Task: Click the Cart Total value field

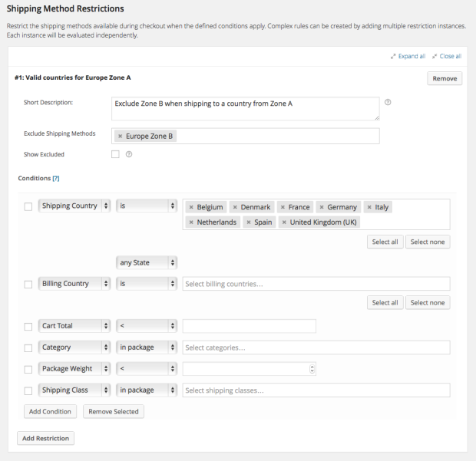Action: [249, 326]
